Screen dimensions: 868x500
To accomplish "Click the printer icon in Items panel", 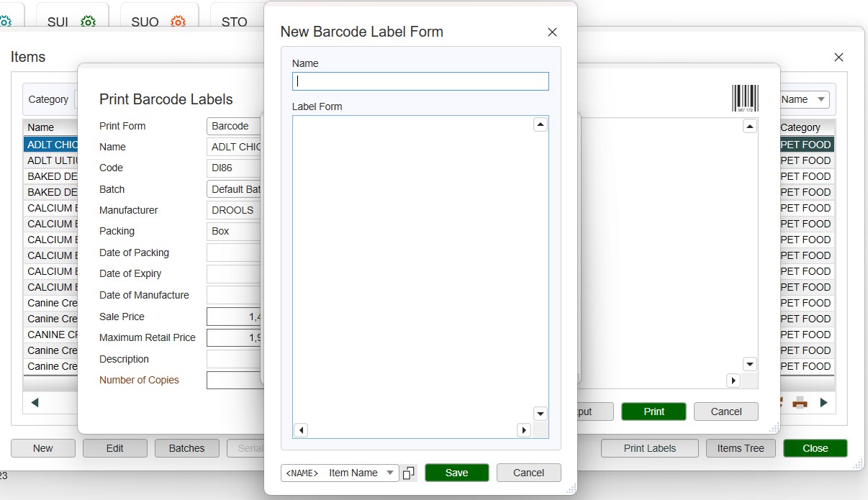I will pos(800,402).
